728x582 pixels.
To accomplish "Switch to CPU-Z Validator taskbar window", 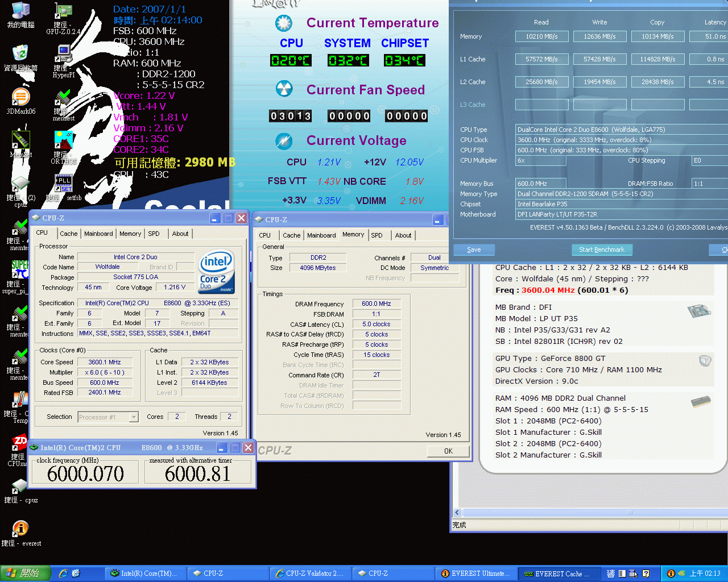I will pos(310,573).
